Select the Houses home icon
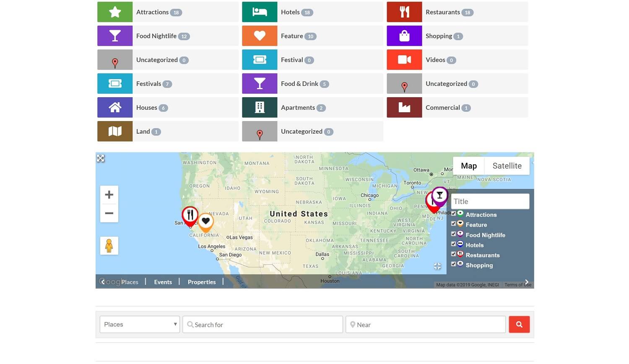629x364 pixels. 114,107
